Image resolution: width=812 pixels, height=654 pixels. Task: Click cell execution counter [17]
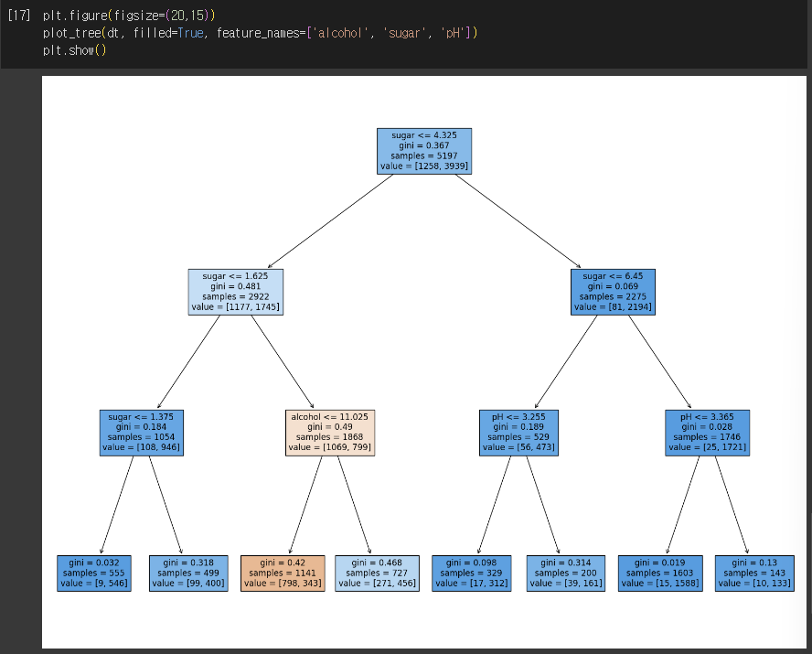tap(19, 15)
